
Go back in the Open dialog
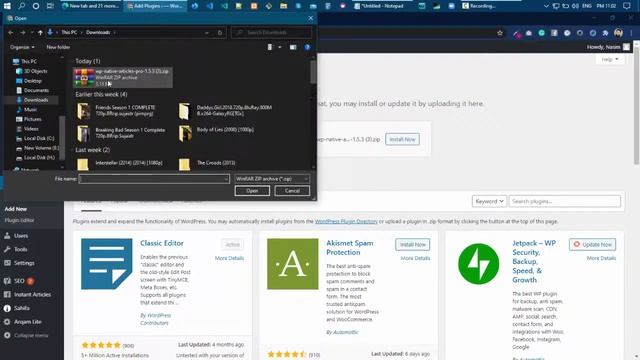(x=11, y=32)
